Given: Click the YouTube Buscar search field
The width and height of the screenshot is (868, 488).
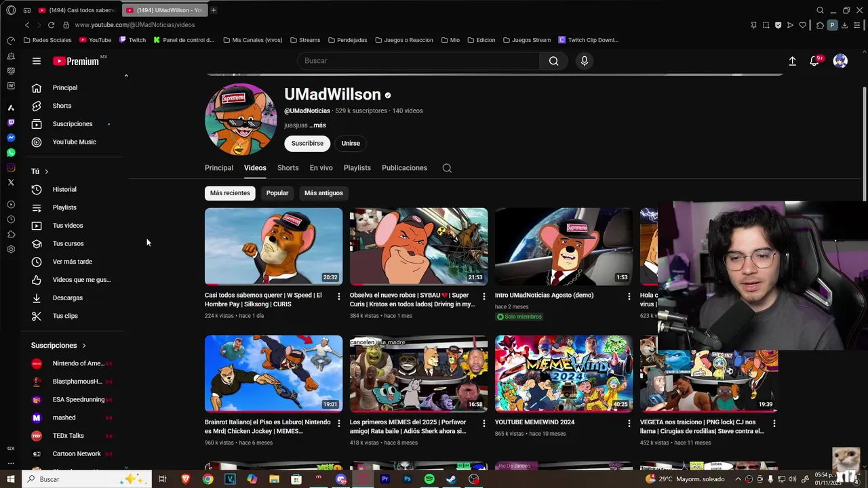Looking at the screenshot, I should click(x=418, y=61).
